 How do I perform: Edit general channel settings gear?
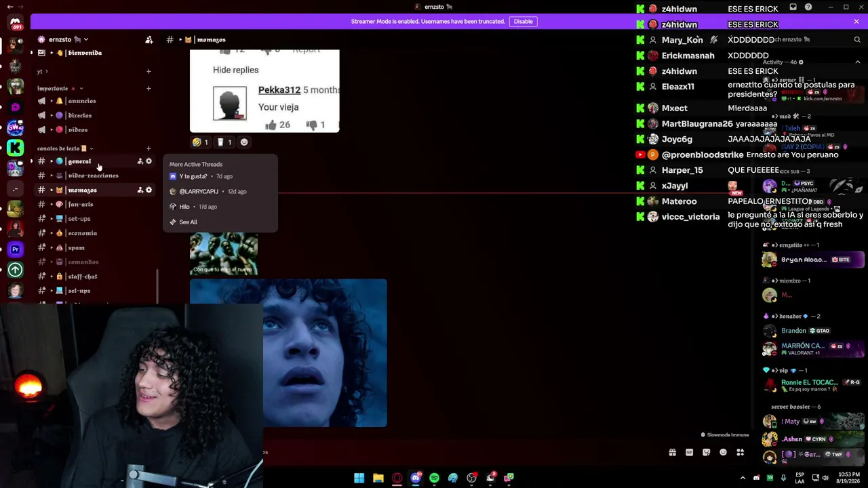149,161
